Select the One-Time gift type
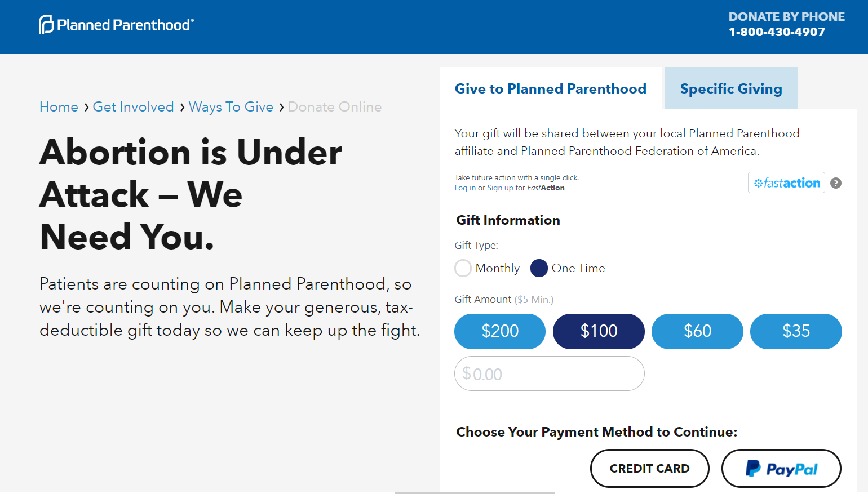Screen dimensions: 868x494 point(539,268)
